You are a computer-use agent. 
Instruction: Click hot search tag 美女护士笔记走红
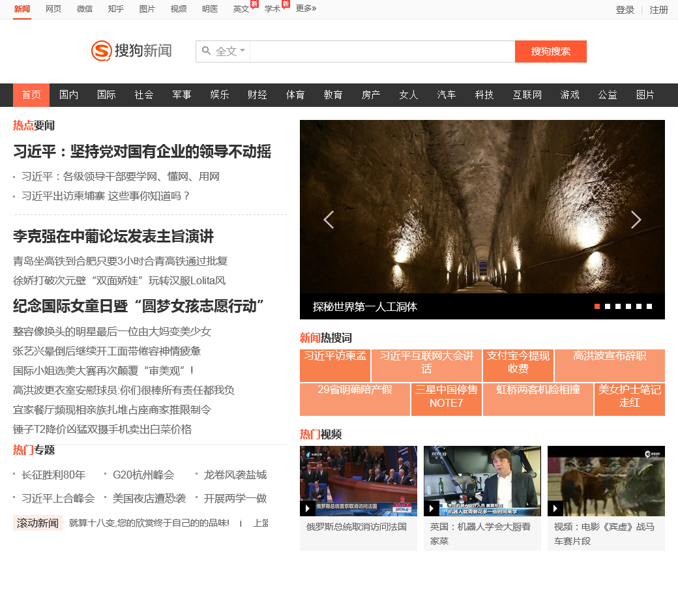point(630,400)
